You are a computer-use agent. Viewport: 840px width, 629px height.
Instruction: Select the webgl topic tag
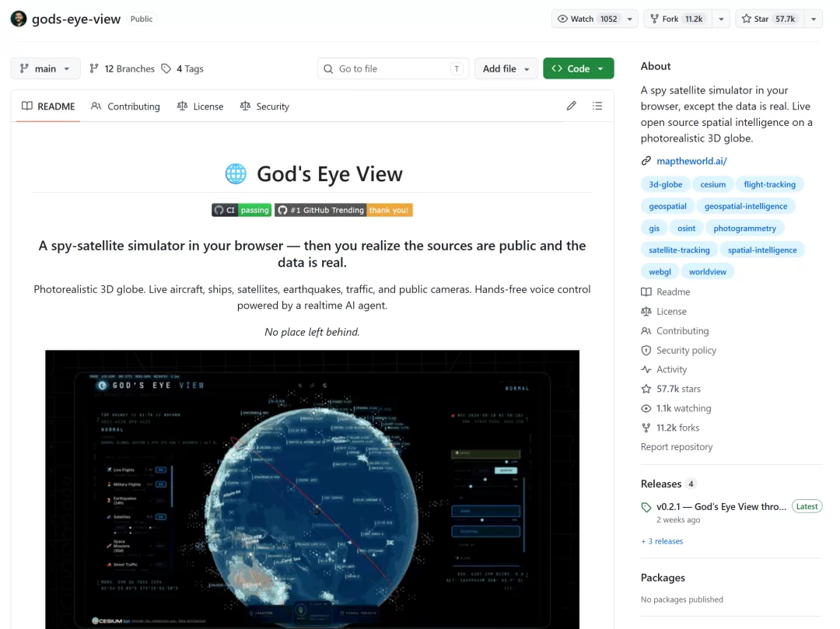point(660,271)
